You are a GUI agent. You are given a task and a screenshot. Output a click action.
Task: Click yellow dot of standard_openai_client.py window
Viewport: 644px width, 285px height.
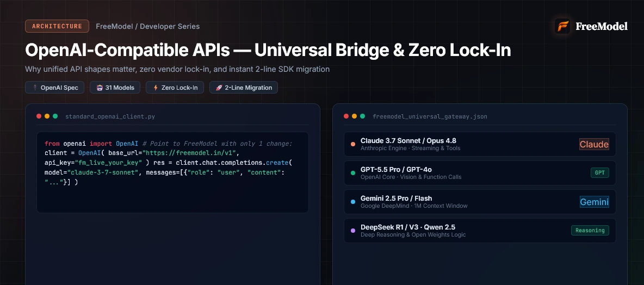pos(47,116)
